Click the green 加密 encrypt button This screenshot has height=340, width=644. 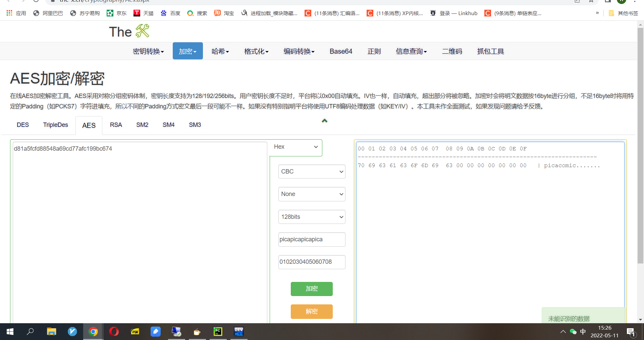tap(312, 289)
